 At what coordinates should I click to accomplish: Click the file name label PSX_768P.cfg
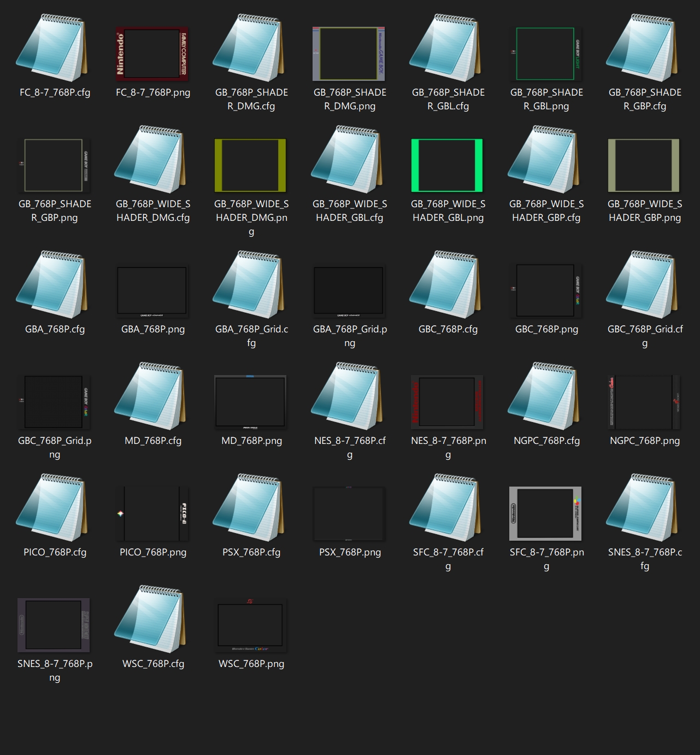[x=251, y=552]
